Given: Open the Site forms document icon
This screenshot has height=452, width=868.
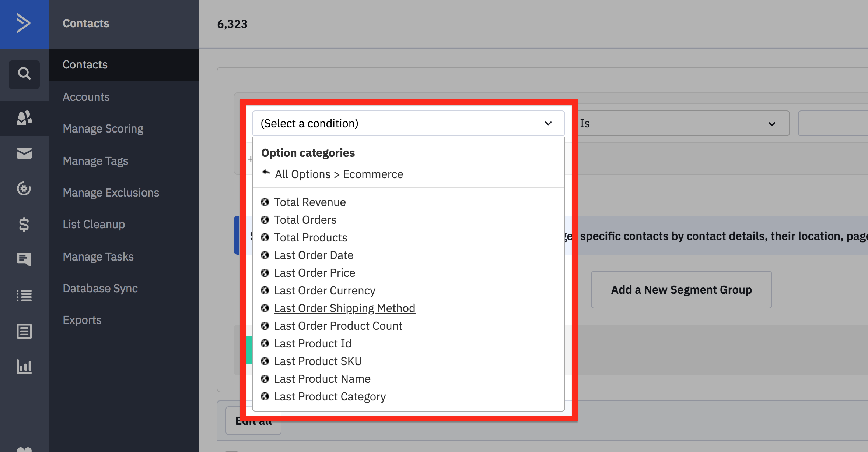Looking at the screenshot, I should 24,331.
